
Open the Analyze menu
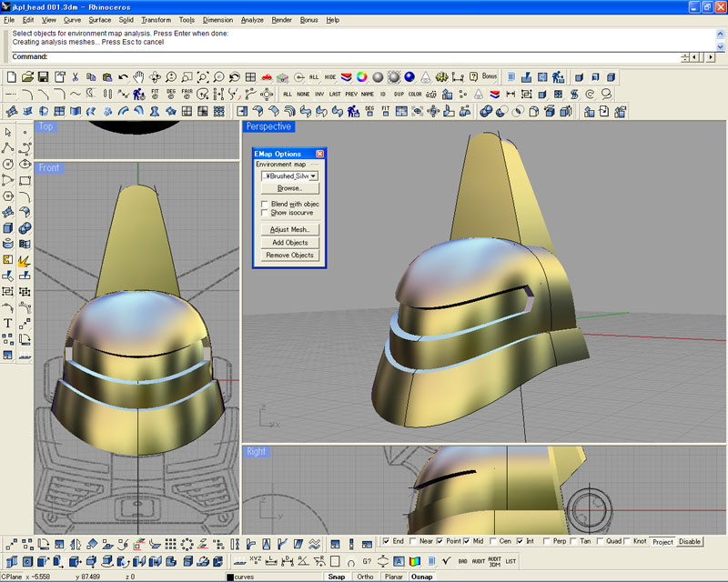click(x=252, y=19)
